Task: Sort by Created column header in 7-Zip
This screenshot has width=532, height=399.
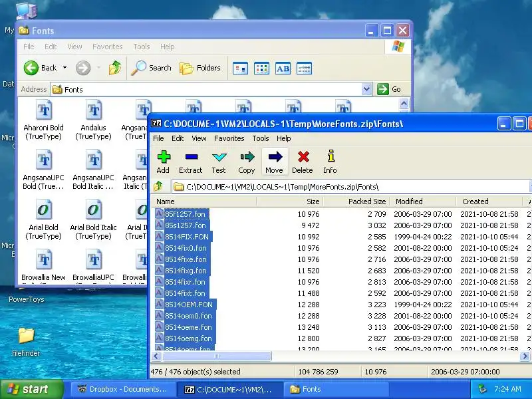Action: [489, 201]
